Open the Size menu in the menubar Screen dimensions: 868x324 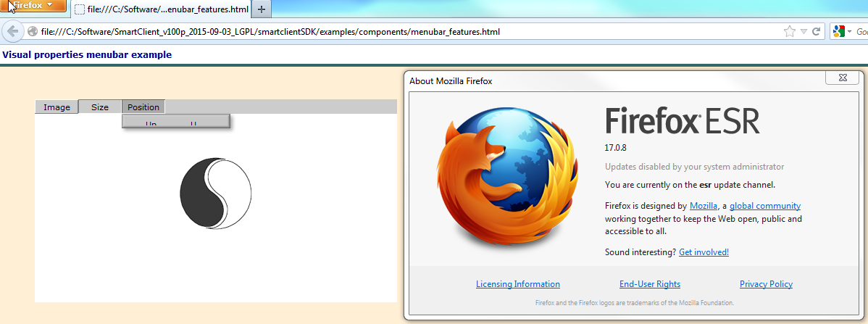100,107
